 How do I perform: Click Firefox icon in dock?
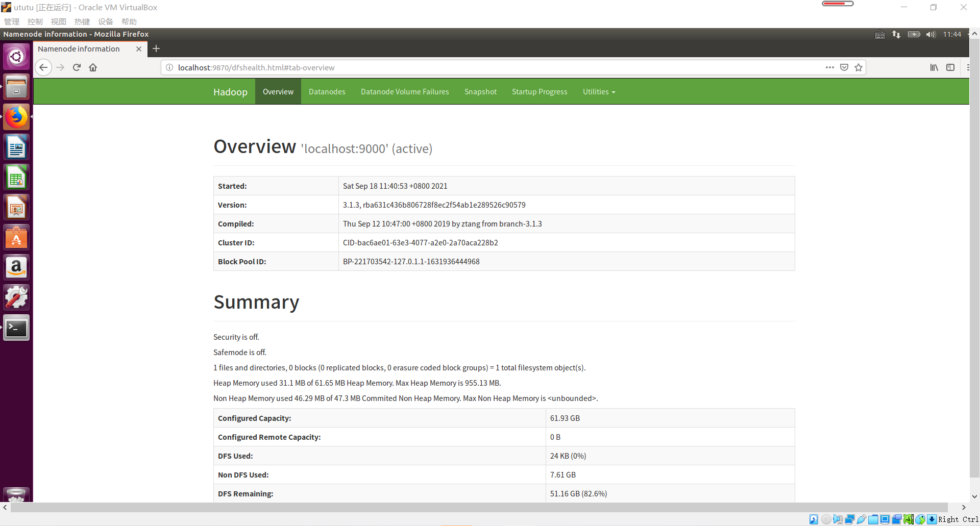tap(16, 117)
